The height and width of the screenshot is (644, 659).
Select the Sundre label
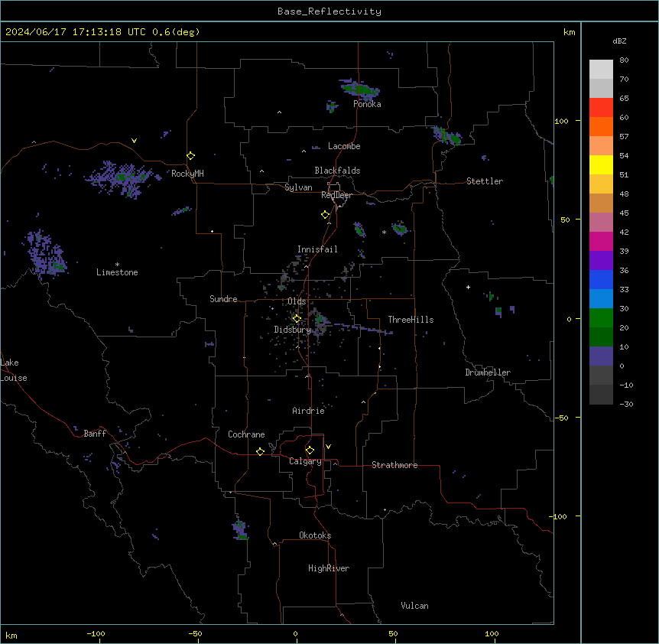[223, 299]
